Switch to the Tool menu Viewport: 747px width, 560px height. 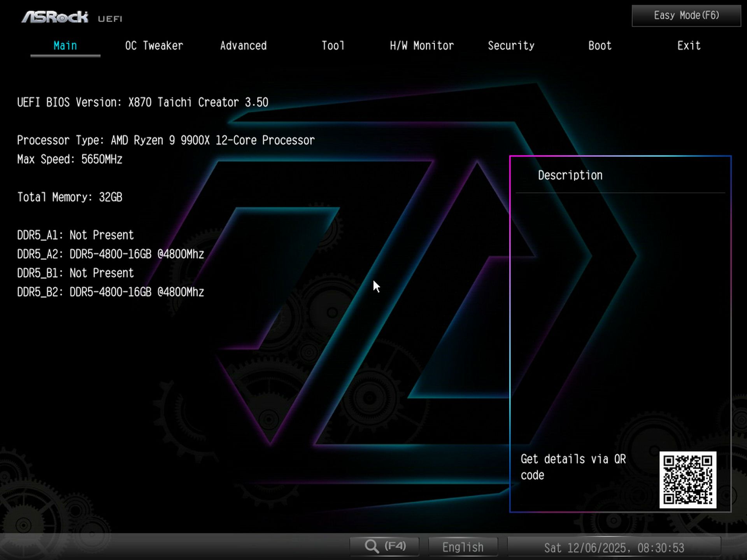tap(333, 45)
